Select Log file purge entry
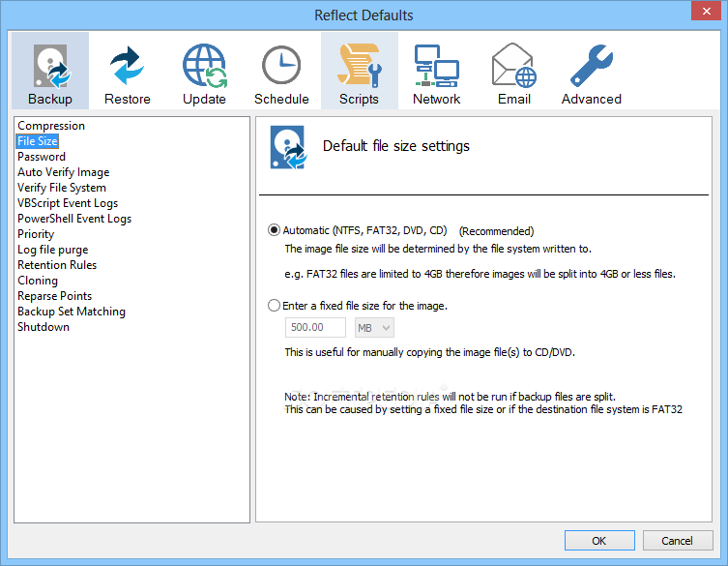The image size is (728, 566). coord(53,250)
